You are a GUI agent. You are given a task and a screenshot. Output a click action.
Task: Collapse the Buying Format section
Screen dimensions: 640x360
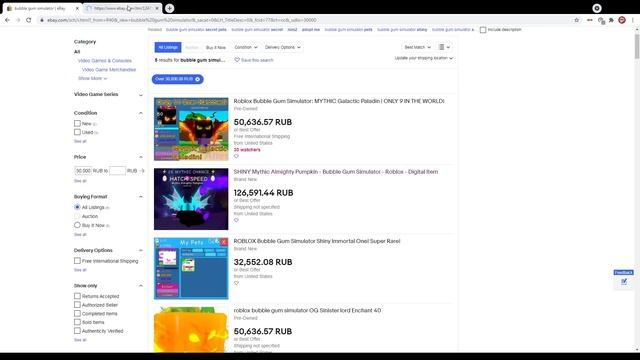coord(141,197)
